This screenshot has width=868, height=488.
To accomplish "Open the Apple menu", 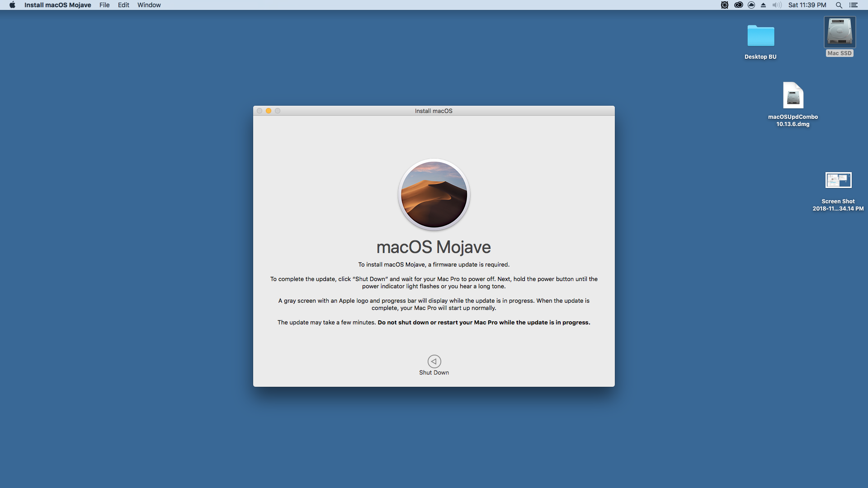I will click(12, 5).
